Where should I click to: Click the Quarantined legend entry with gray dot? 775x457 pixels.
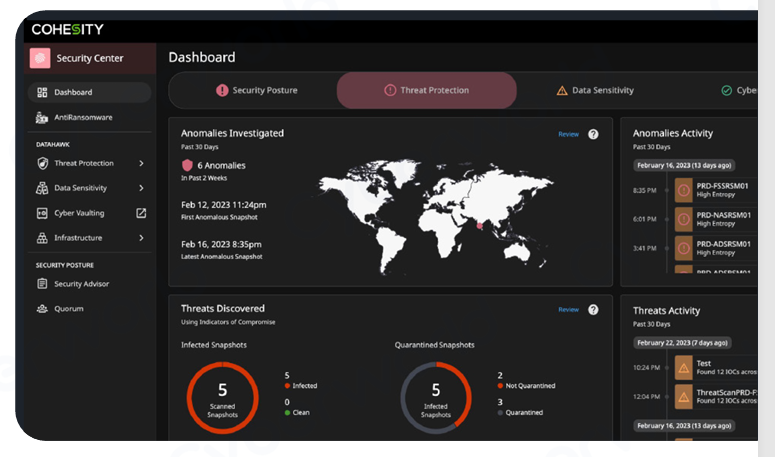coord(520,413)
